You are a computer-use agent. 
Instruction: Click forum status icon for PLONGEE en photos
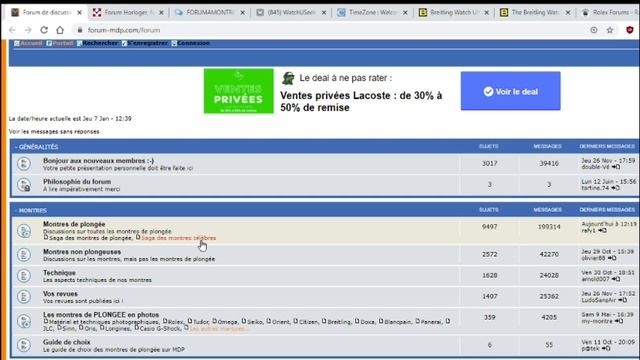(24, 321)
